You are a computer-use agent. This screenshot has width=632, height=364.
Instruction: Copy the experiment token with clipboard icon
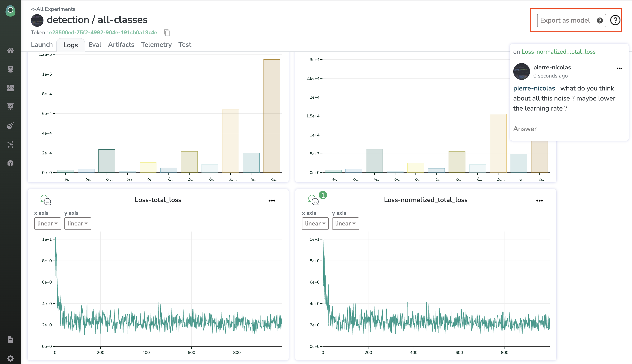[167, 33]
